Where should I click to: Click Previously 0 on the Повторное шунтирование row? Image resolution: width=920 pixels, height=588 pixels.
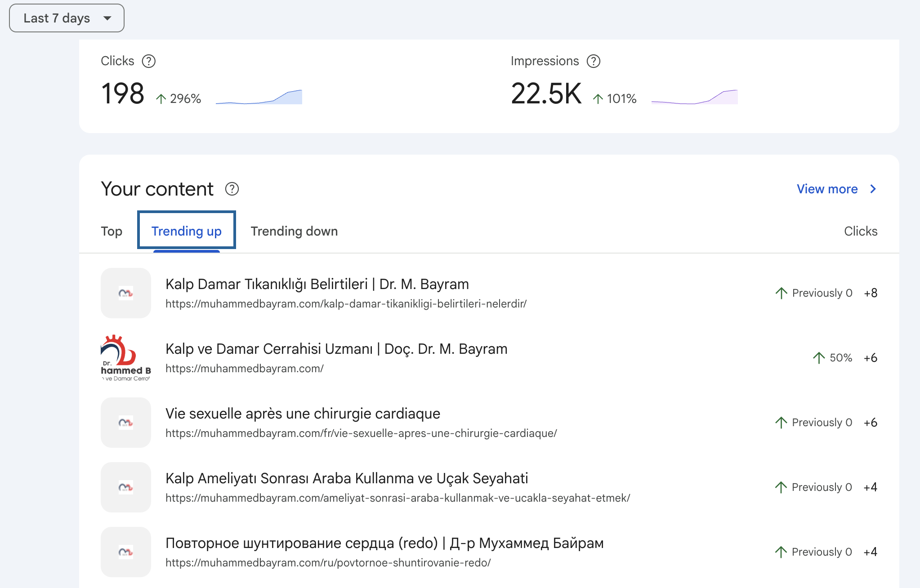tap(822, 552)
